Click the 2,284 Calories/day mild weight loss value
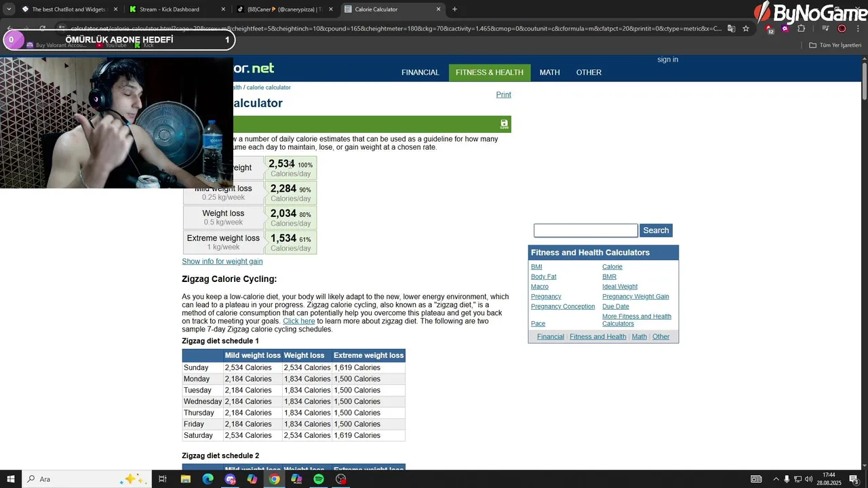 point(290,192)
